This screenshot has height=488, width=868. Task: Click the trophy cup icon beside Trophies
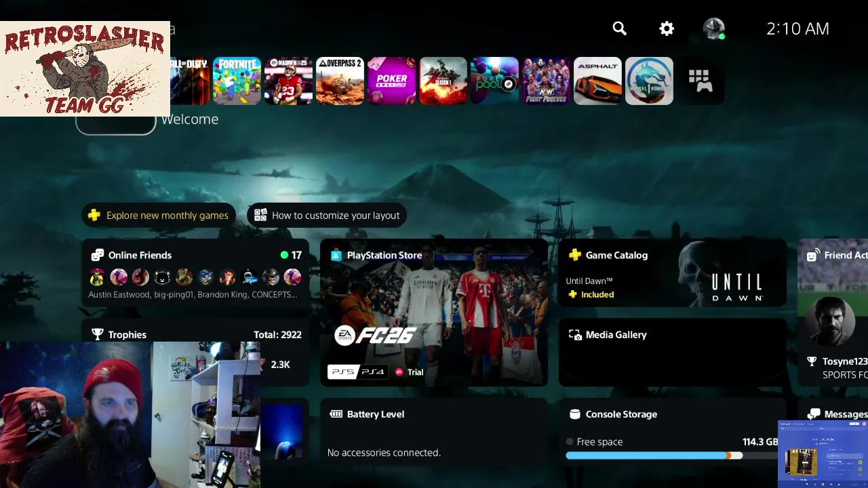coord(98,335)
